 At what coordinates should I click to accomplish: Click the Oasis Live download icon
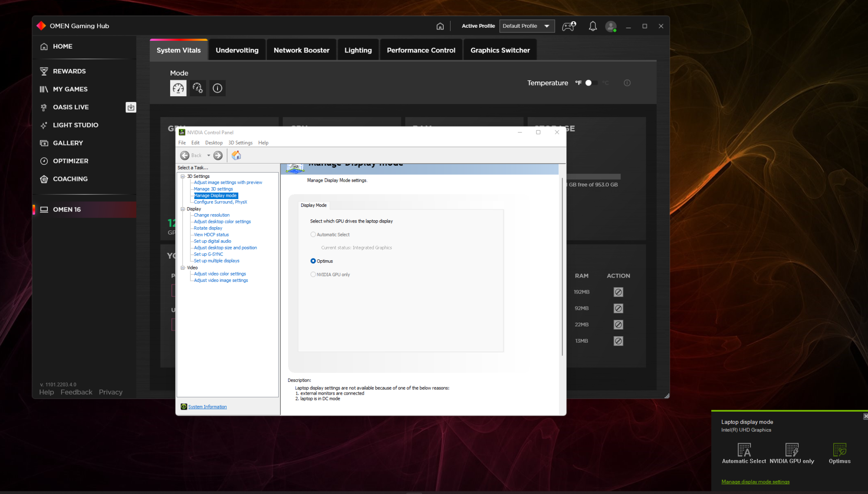click(x=131, y=107)
